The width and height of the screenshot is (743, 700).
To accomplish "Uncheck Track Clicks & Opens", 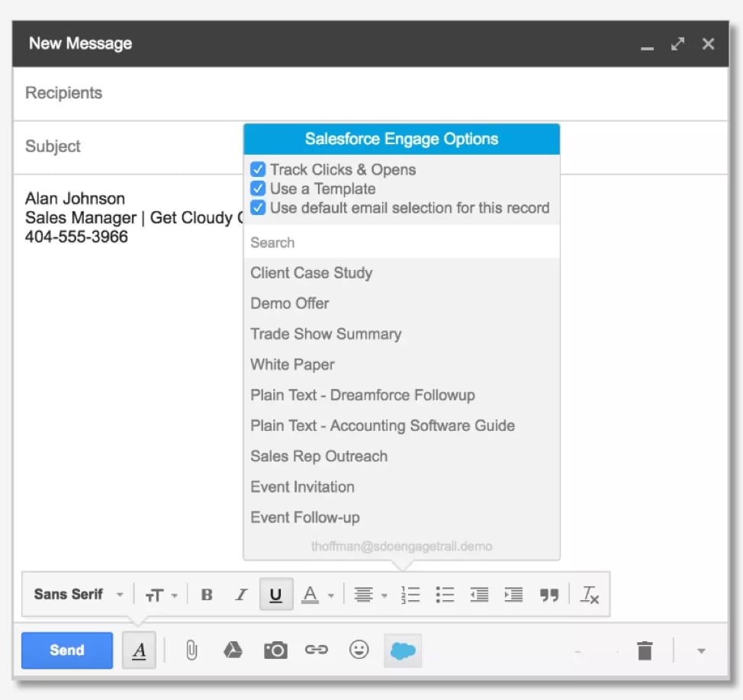I will tap(258, 169).
